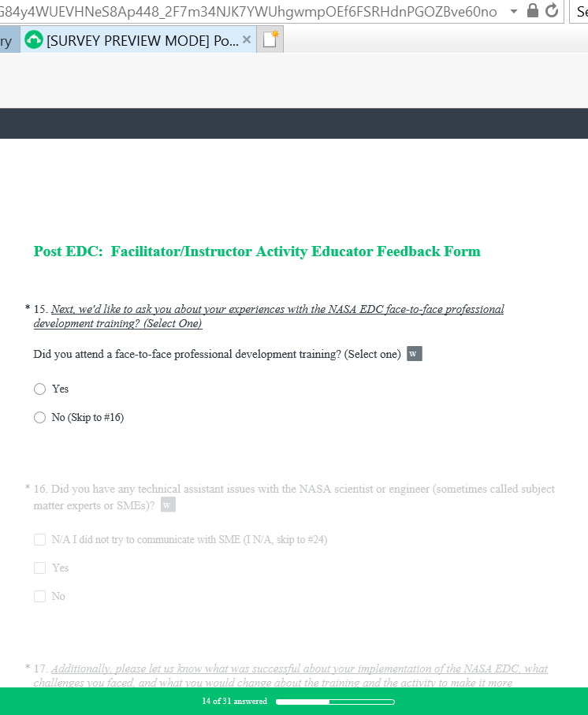Click the Post EDC form title
This screenshot has height=715, width=588.
(x=257, y=251)
